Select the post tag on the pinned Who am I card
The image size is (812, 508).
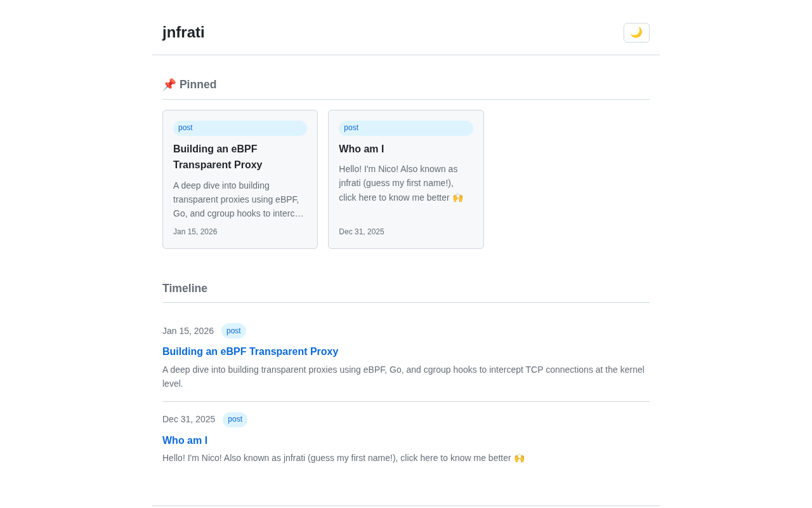[x=351, y=128]
